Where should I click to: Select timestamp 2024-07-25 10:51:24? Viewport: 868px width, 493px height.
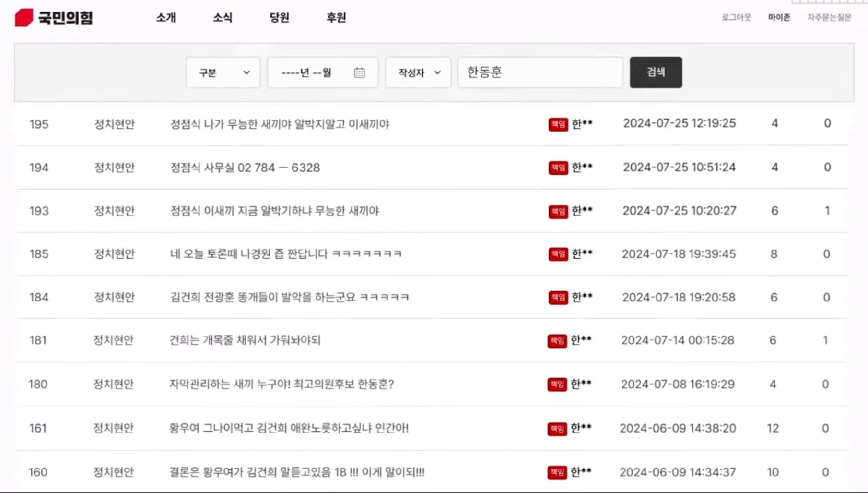[680, 167]
